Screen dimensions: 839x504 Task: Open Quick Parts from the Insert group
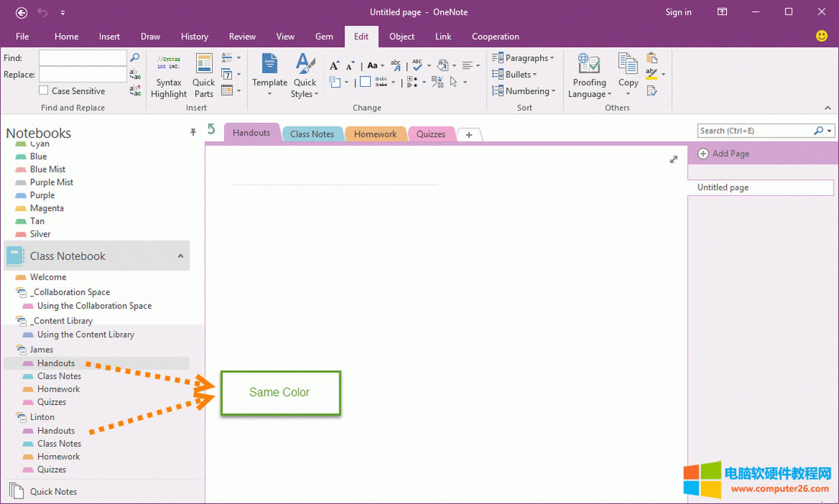pyautogui.click(x=204, y=75)
